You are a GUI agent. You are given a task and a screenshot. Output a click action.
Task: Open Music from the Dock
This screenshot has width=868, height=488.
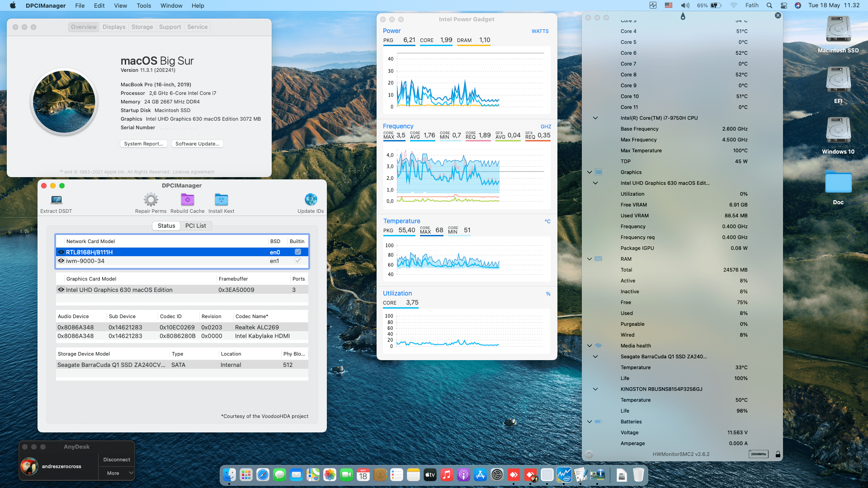tap(447, 475)
